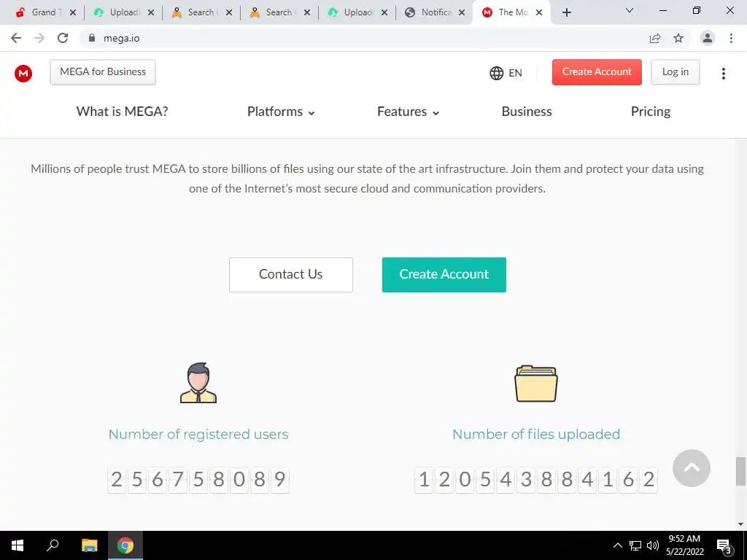Viewport: 747px width, 560px height.
Task: Bookmark this page with star icon
Action: pyautogui.click(x=678, y=38)
